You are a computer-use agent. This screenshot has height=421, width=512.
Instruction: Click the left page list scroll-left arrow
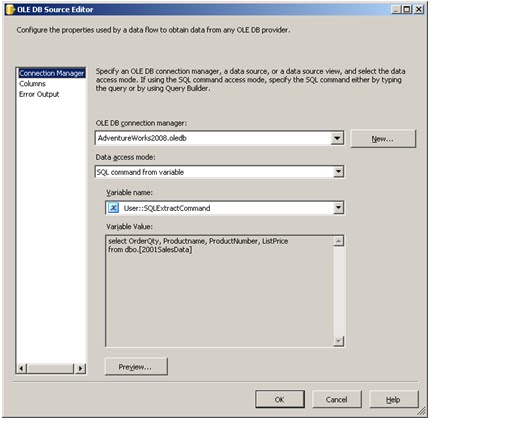[22, 368]
